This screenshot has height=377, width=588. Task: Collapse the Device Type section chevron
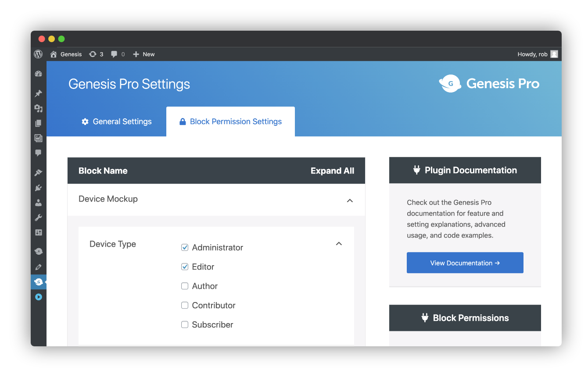(339, 243)
